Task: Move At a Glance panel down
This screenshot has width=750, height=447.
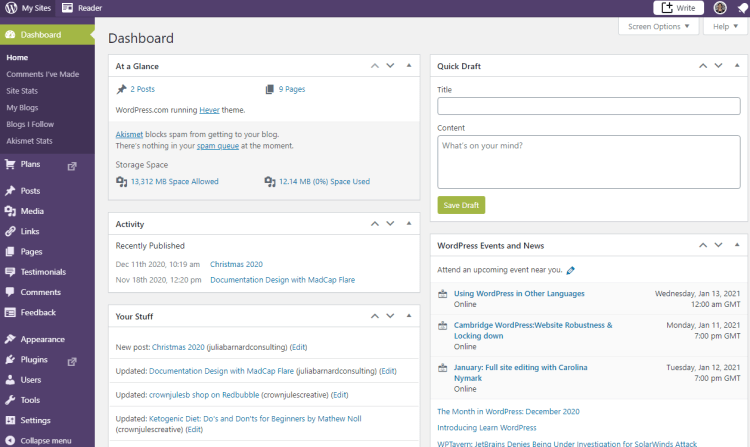Action: pos(390,66)
